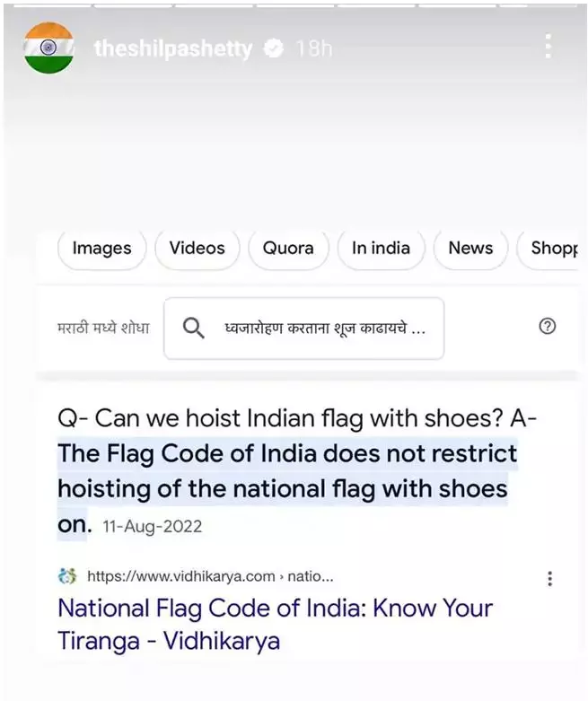Switch to the News filter chip
Screen dimensions: 588x701
(470, 249)
